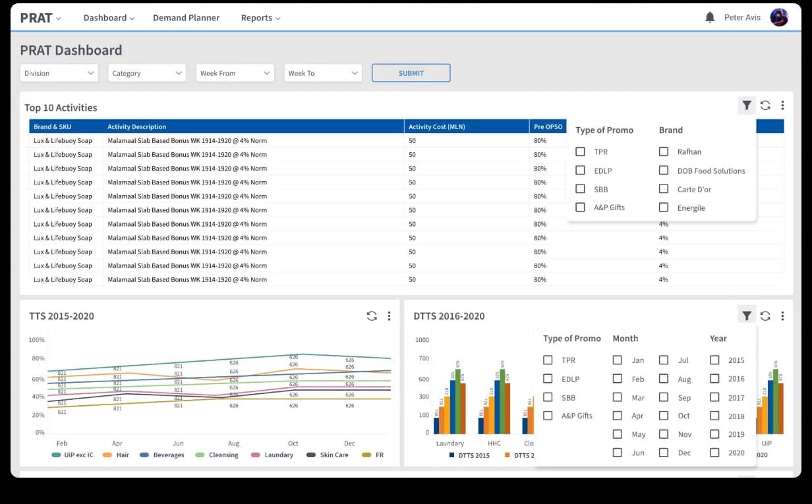Viewport: 812px width, 504px height.
Task: Check A&P Gifts in the DTTS filter
Action: [548, 415]
